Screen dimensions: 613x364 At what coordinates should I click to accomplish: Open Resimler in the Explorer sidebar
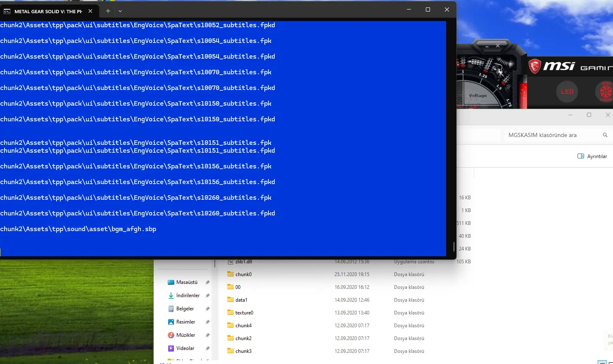coord(186,322)
